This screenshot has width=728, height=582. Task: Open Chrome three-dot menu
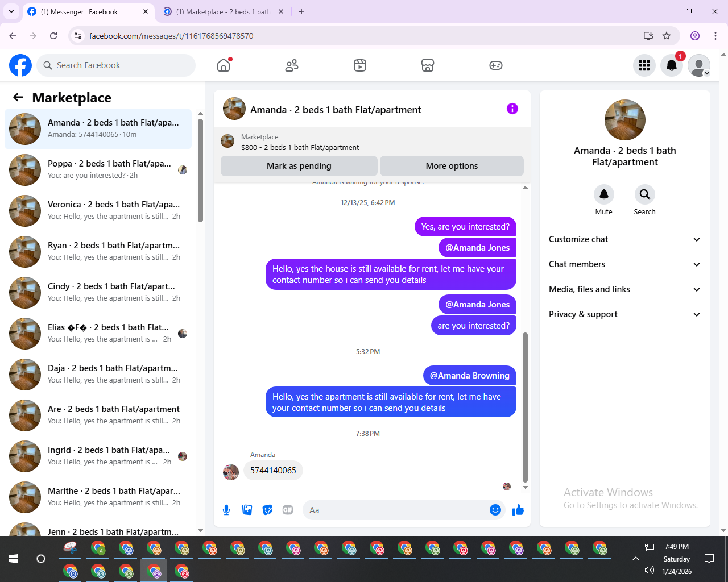click(x=715, y=36)
